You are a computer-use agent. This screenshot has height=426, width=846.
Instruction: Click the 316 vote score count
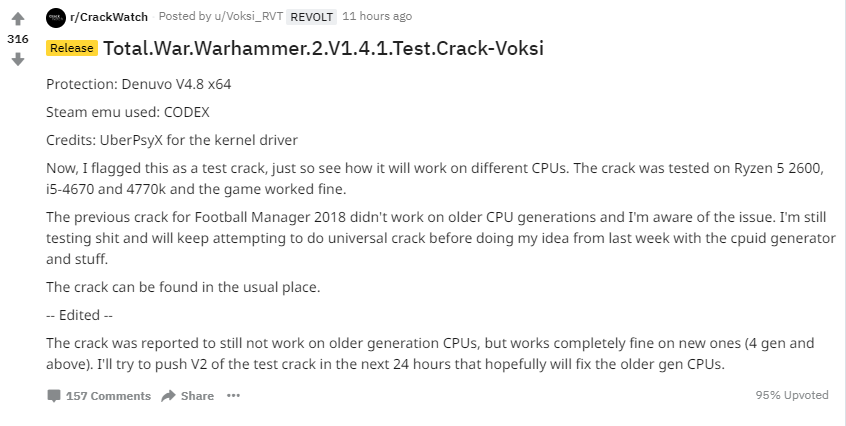click(x=17, y=38)
